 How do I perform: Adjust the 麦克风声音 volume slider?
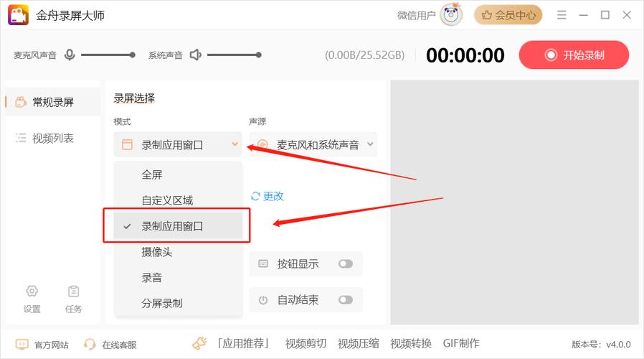coord(108,55)
